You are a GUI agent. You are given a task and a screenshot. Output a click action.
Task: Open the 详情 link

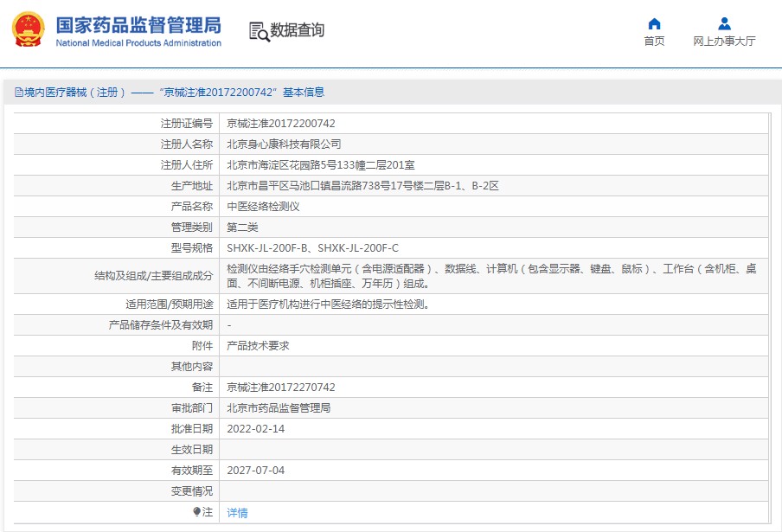(236, 512)
